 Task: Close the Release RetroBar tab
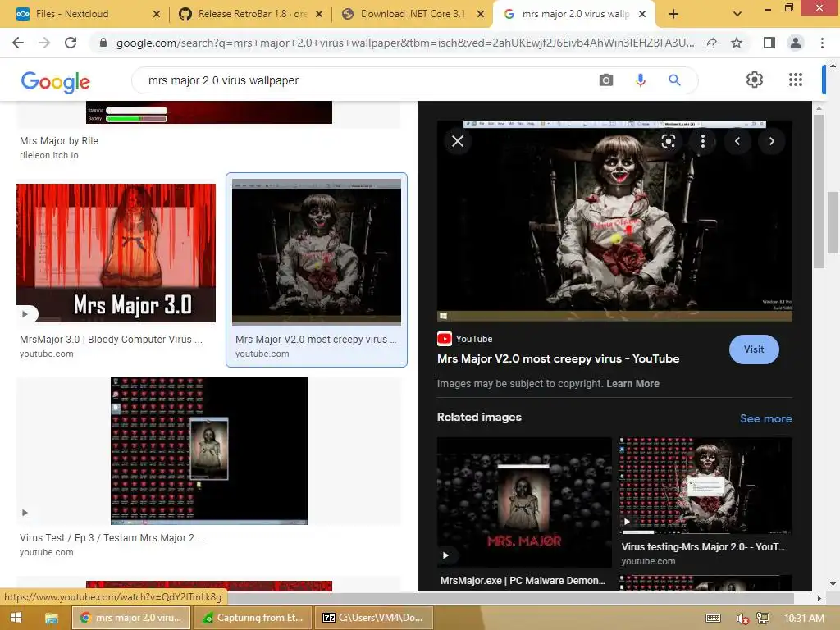(319, 15)
